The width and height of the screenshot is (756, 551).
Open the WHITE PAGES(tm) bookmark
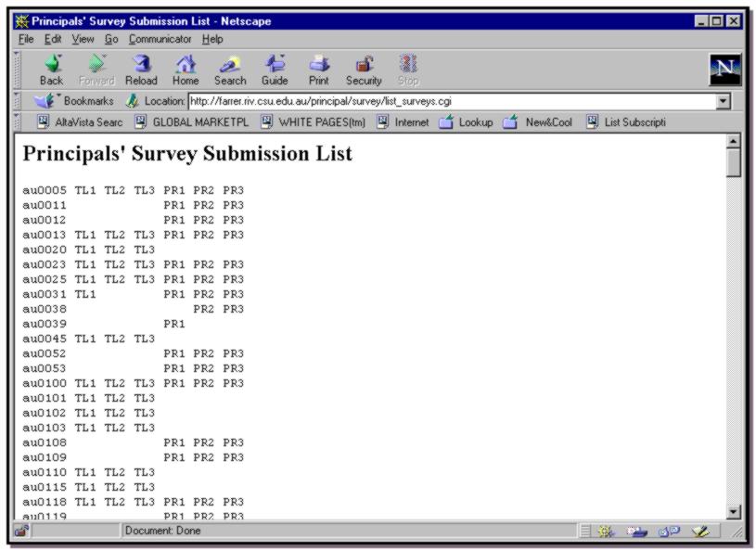point(313,122)
